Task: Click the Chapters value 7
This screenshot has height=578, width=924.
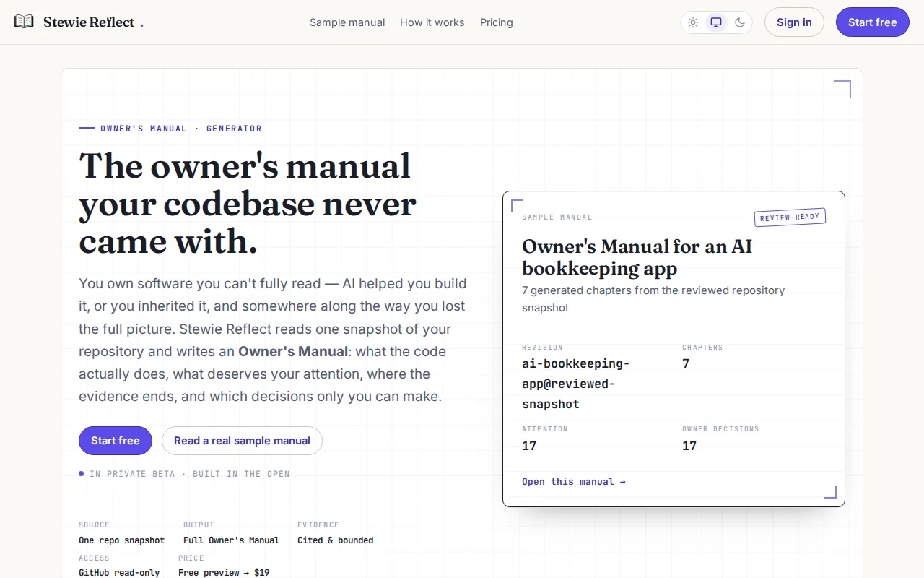Action: [x=686, y=363]
